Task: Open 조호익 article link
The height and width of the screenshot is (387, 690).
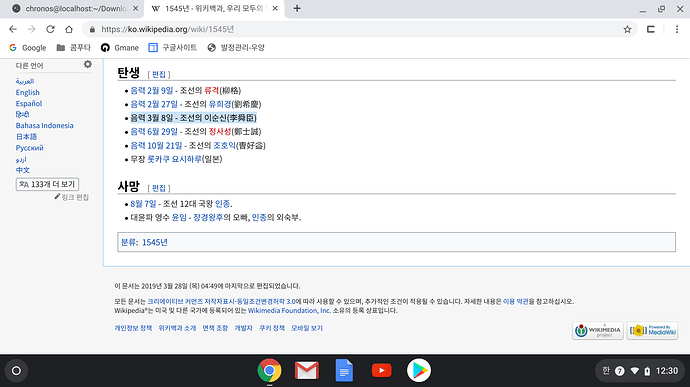Action: [x=224, y=145]
